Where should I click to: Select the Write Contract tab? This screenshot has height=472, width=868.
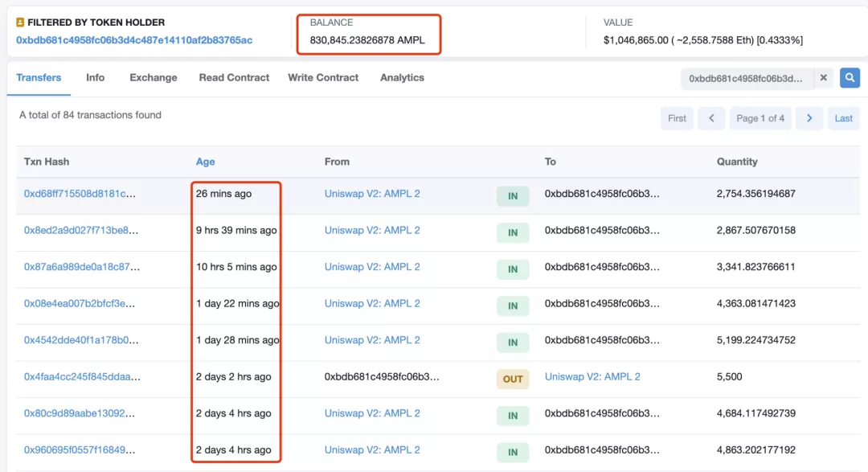coord(323,78)
